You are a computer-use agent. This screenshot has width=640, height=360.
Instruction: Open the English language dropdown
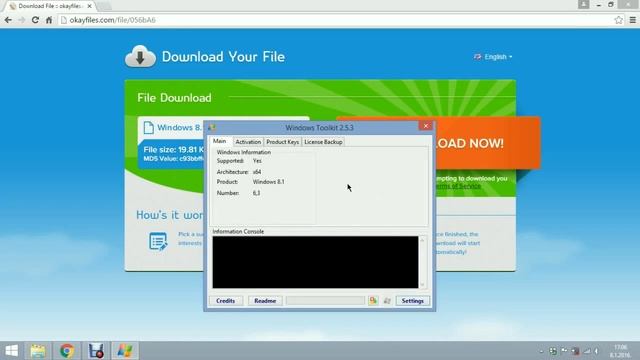click(493, 57)
